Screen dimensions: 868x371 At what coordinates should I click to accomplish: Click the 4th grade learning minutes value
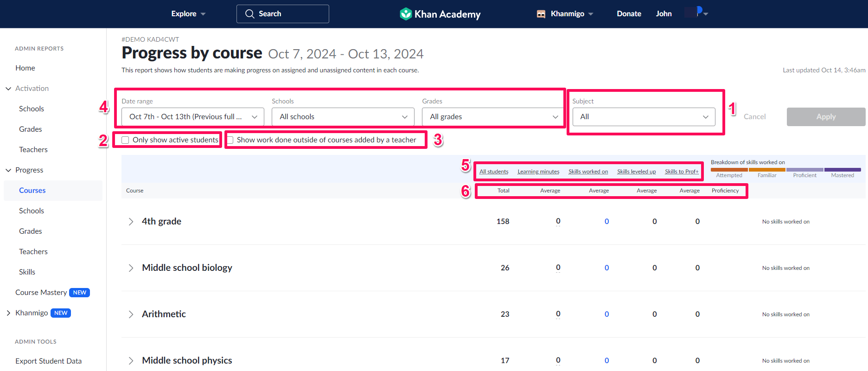(558, 221)
